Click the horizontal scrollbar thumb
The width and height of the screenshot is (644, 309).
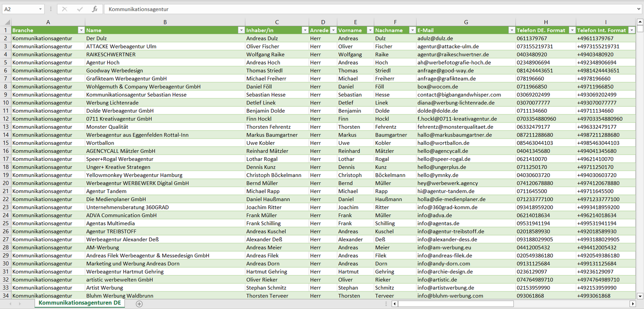pos(455,304)
